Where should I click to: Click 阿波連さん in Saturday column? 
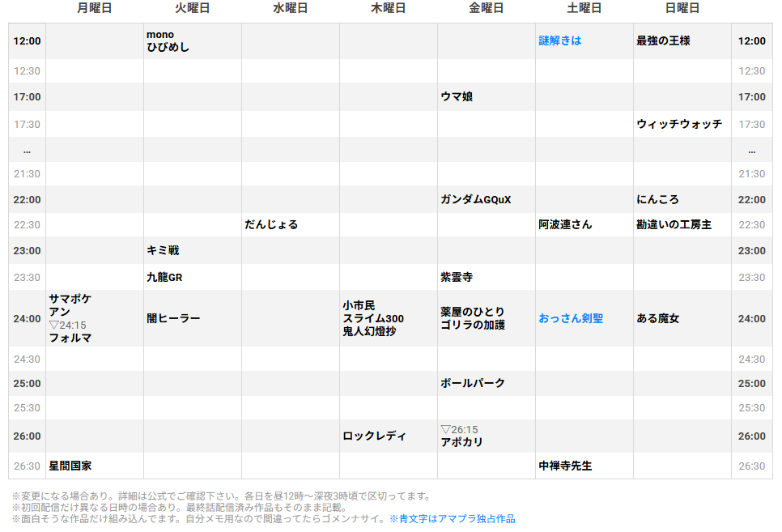point(565,224)
